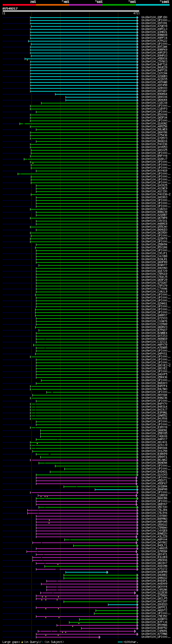Open hit UniRef100_A9PCL0

[x=154, y=29]
